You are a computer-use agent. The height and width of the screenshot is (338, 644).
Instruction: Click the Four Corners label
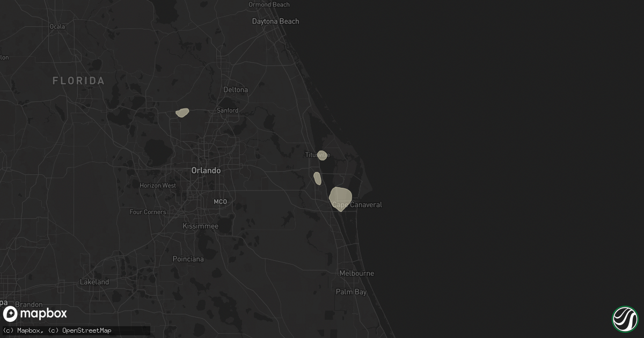[148, 212]
